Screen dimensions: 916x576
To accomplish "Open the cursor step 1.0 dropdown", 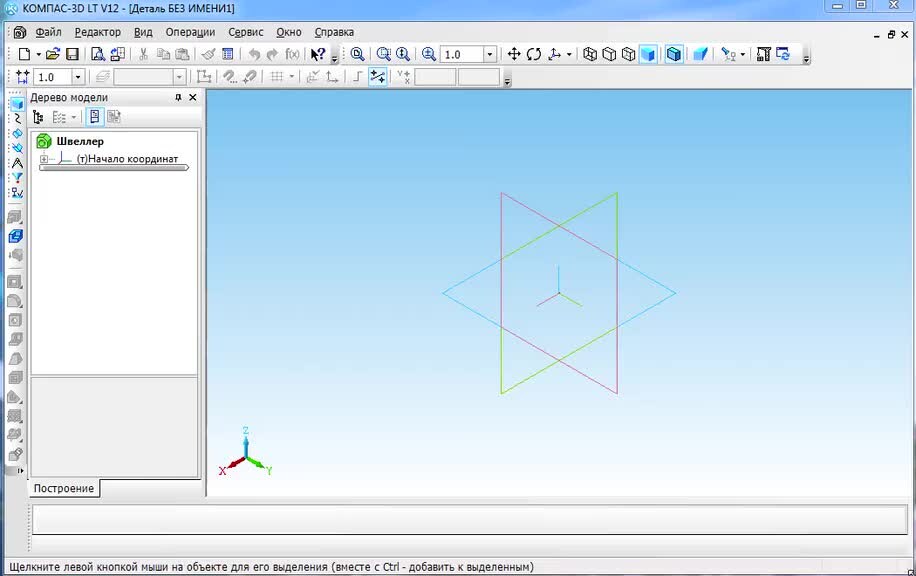I will (x=78, y=77).
